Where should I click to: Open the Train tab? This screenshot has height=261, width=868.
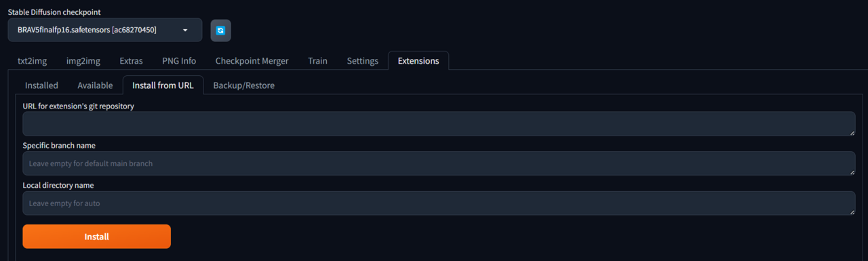coord(317,61)
